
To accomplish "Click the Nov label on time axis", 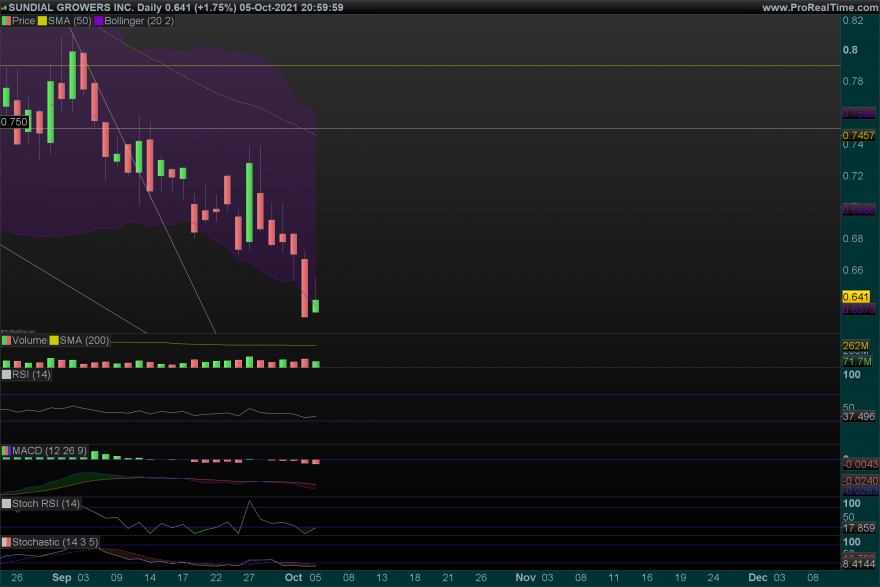I will pos(526,577).
